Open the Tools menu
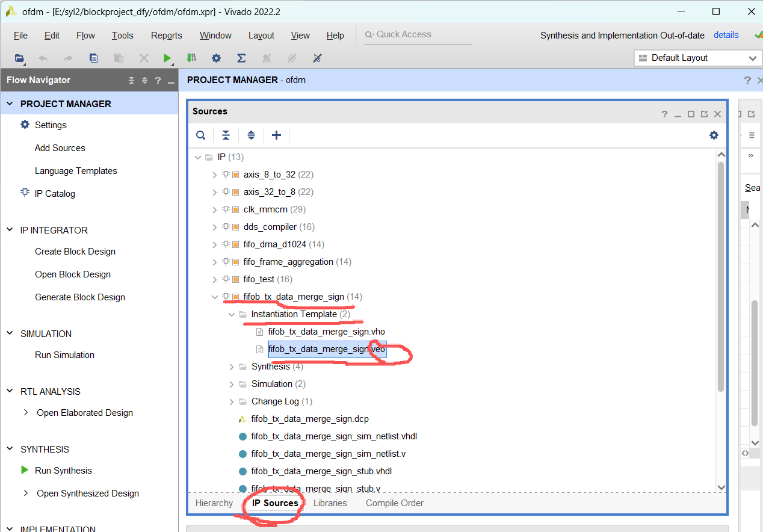763x532 pixels. (122, 36)
